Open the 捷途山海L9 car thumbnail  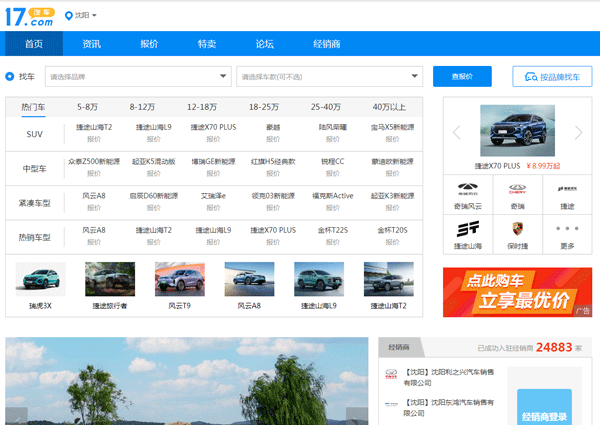click(x=319, y=279)
